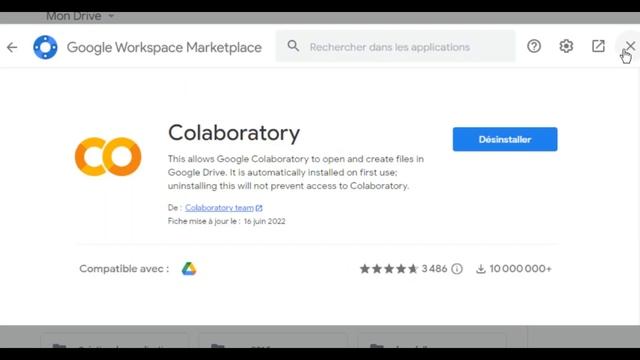This screenshot has width=640, height=360.
Task: Click the Google Drive compatibility icon
Action: point(189,269)
